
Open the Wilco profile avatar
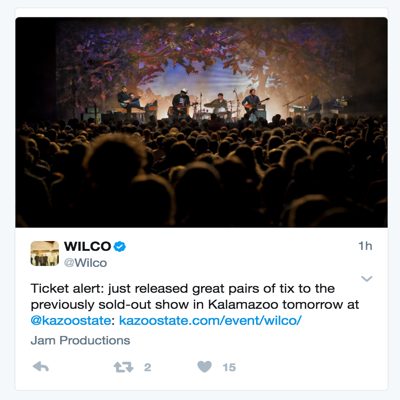45,253
